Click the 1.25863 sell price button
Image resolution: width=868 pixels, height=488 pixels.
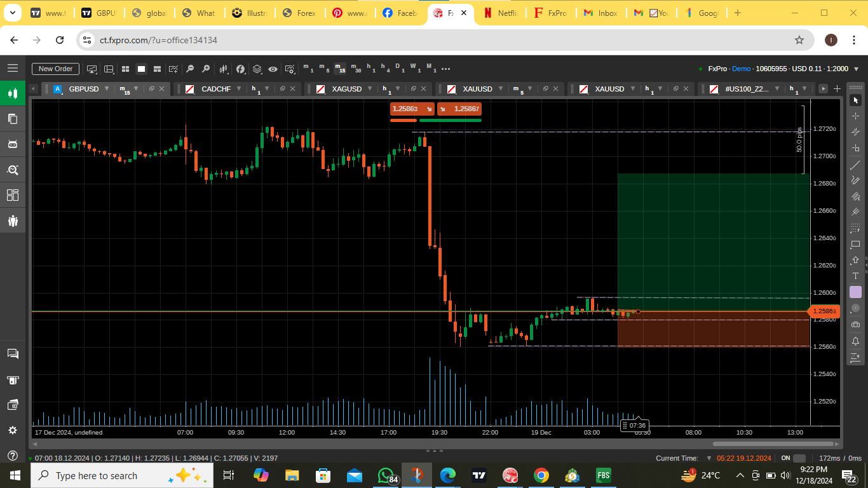(x=412, y=109)
